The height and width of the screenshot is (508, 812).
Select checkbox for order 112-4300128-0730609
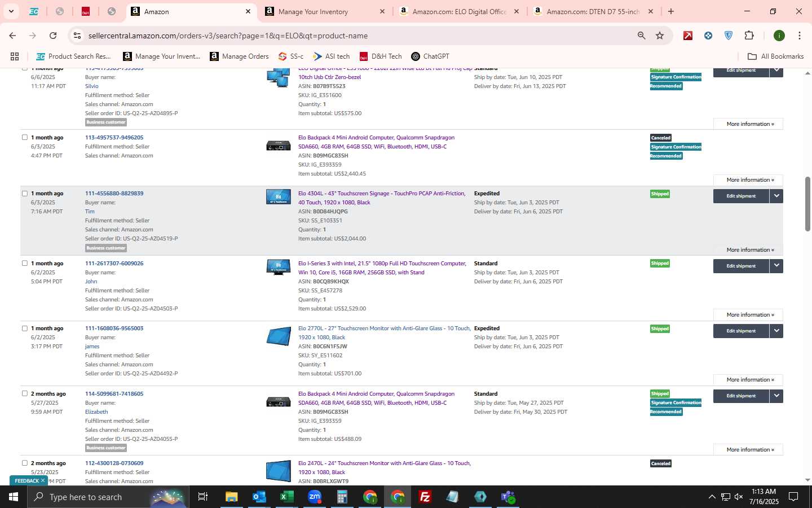click(24, 463)
